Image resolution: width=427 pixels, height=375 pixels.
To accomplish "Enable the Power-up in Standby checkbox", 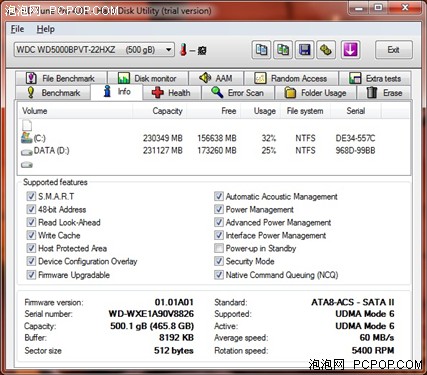I will 219,248.
